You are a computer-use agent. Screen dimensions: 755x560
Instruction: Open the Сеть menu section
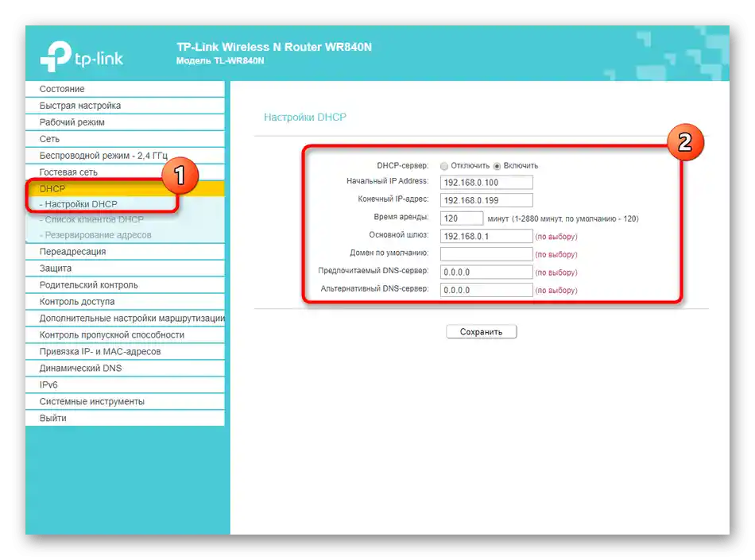tap(126, 139)
